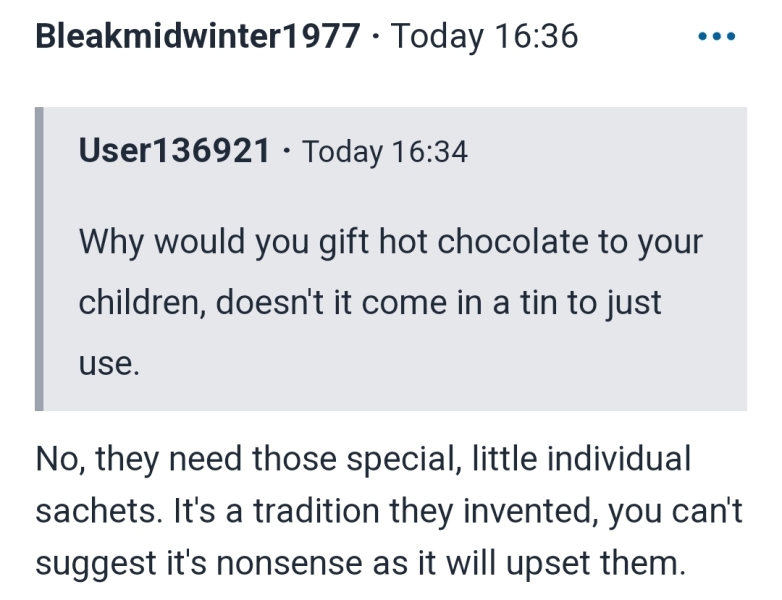Click the post timestamp Today 16:36
This screenshot has height=600, width=782.
(485, 37)
